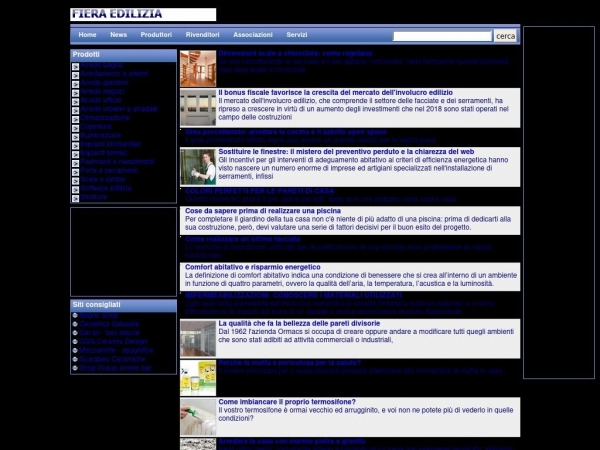600x450 pixels.
Task: Open the News section
Action: [x=118, y=35]
